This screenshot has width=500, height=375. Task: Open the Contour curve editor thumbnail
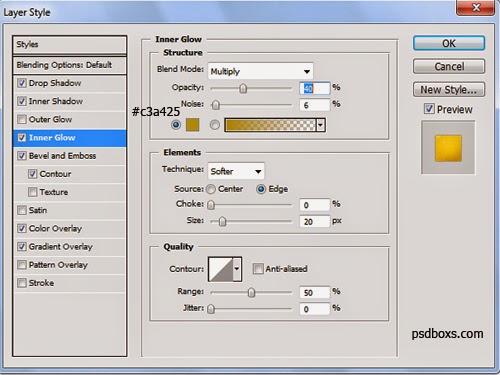pyautogui.click(x=220, y=269)
